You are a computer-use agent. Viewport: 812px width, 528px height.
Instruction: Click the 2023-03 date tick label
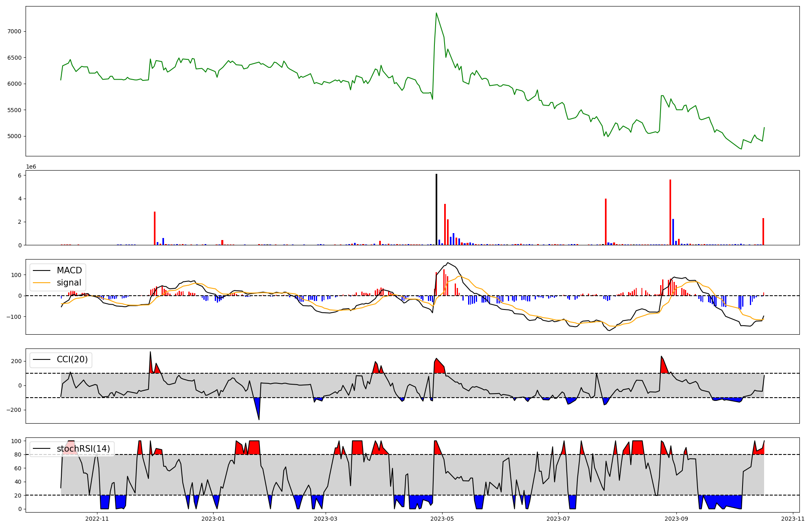click(326, 519)
